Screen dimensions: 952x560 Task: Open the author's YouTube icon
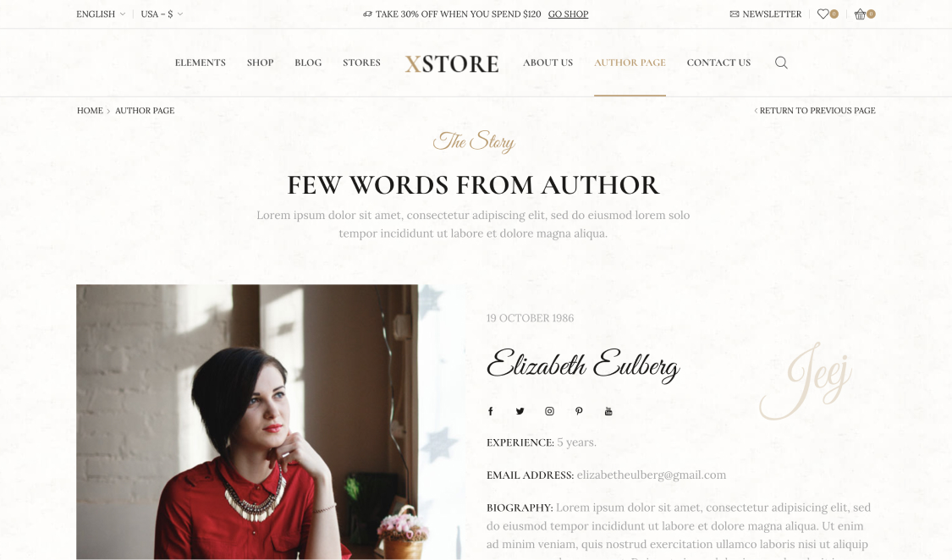(608, 411)
